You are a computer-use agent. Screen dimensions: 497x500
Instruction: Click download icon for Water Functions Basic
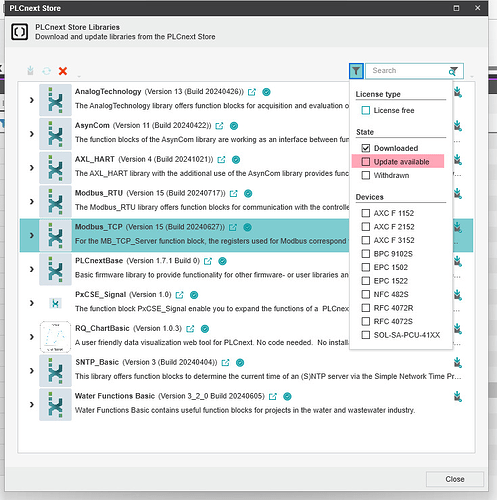coord(458,397)
